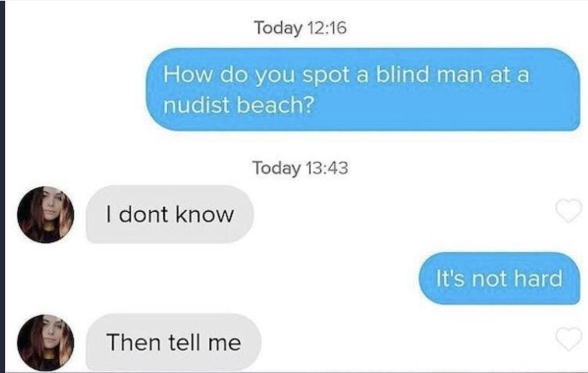
Task: Select the "It's not hard" blue bubble
Action: (499, 278)
